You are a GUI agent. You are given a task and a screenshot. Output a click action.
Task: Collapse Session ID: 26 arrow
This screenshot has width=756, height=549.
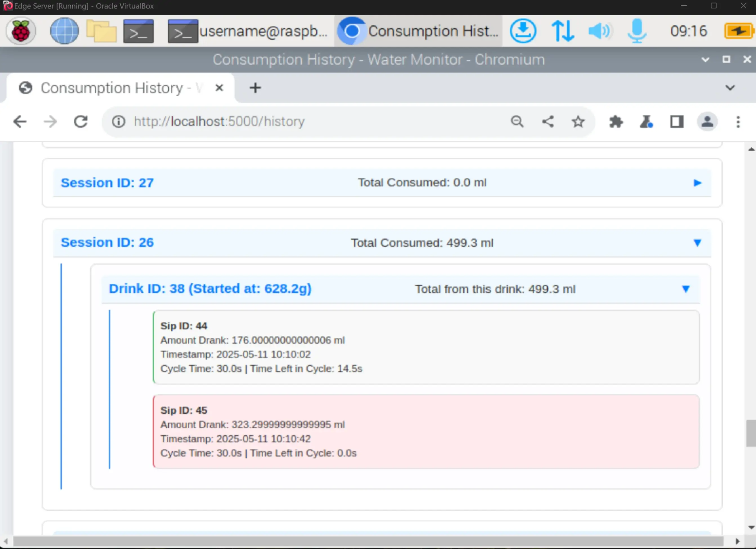tap(697, 243)
